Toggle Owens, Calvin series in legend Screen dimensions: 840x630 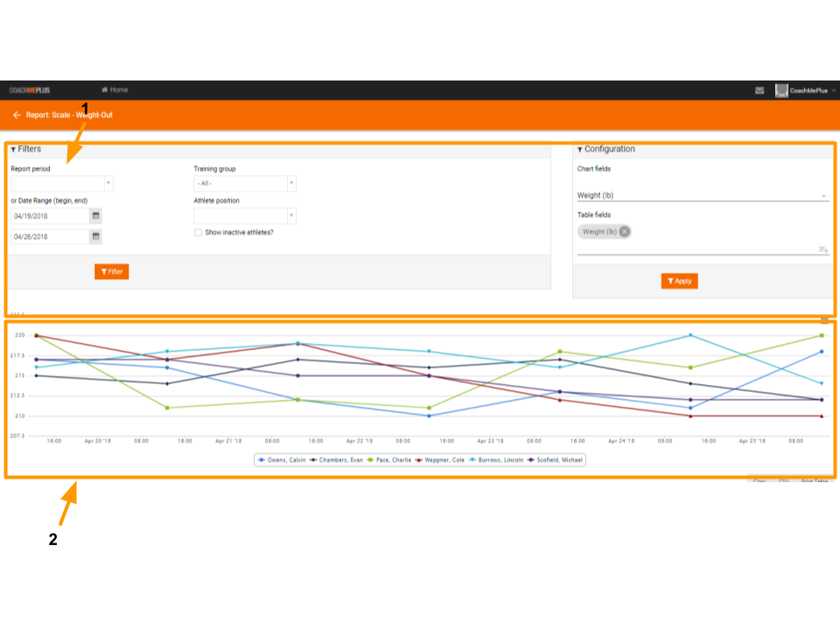(x=282, y=459)
